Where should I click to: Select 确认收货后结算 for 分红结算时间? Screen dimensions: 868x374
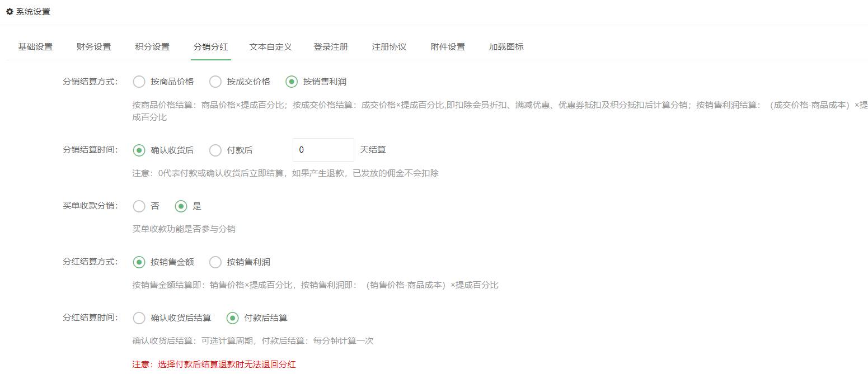139,318
